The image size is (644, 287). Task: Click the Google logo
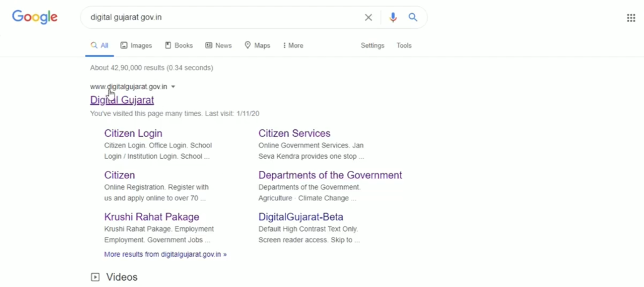point(35,18)
